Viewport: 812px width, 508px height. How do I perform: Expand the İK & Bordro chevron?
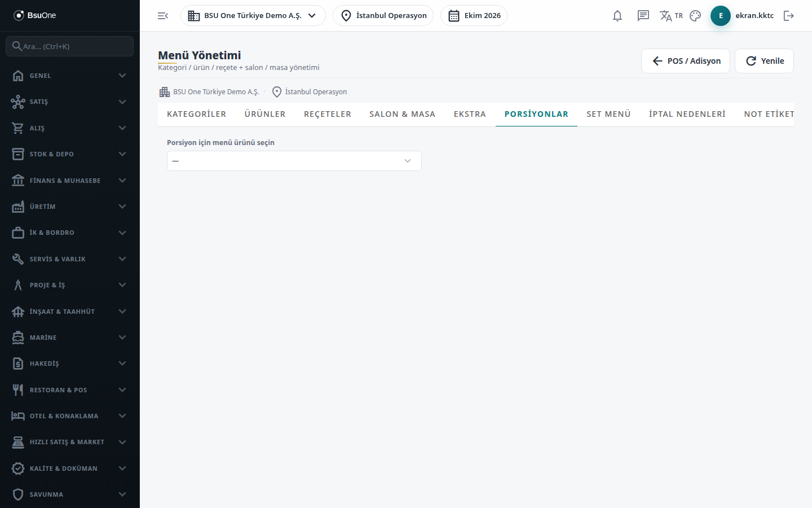(122, 233)
